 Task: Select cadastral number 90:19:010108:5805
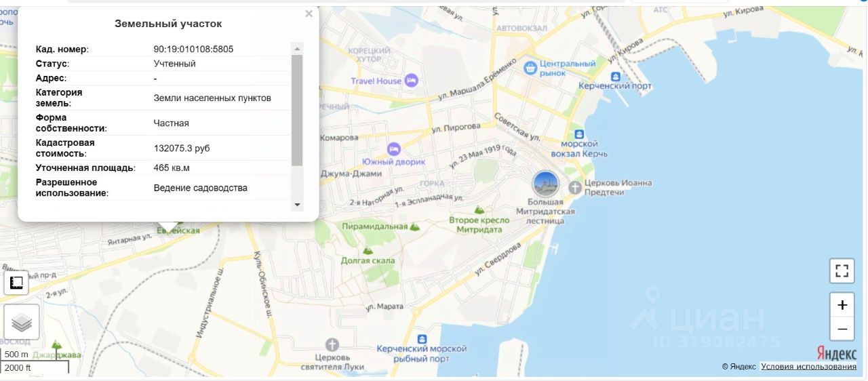[x=193, y=49]
